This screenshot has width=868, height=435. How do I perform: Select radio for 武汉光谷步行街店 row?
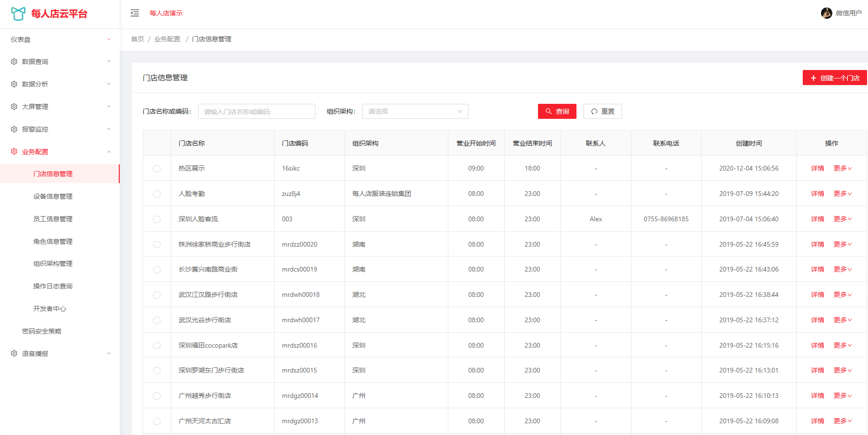tap(157, 320)
